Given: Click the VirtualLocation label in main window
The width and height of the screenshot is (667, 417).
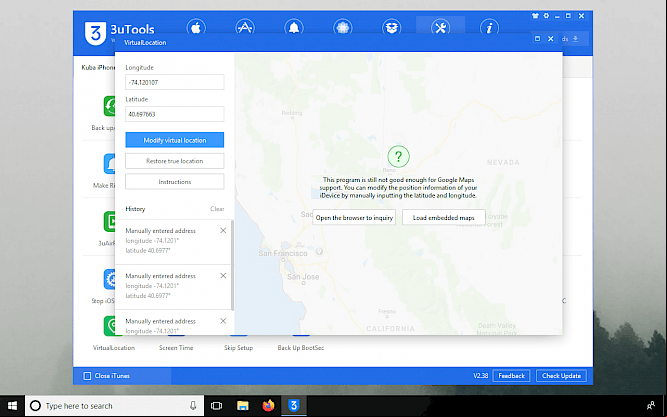Looking at the screenshot, I should click(x=114, y=348).
